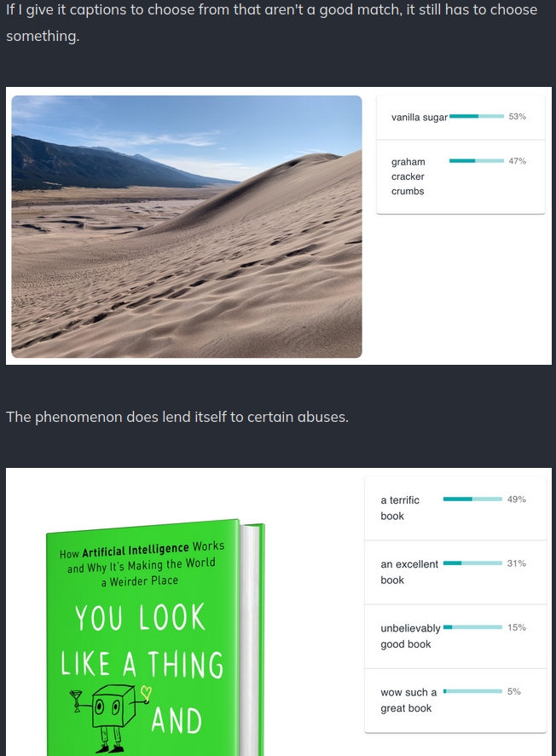Click the graham cracker crumbs confidence bar

[477, 160]
